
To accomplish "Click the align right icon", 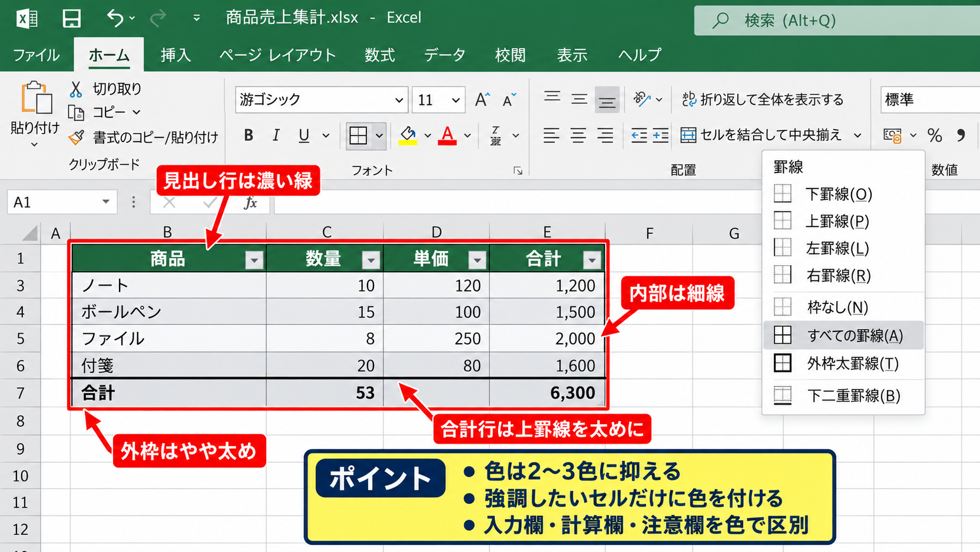I will click(x=605, y=136).
